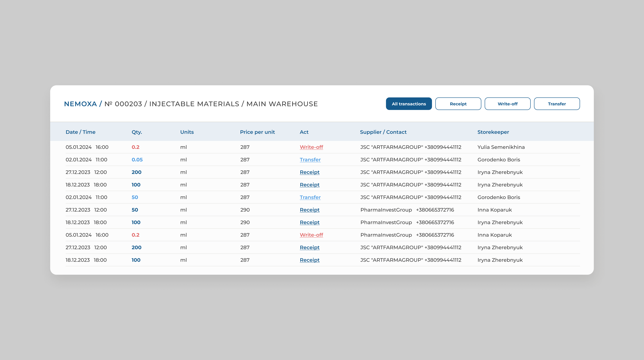Screen dimensions: 644x360
Task: Switch to the Receipt filter tab
Action: (x=458, y=104)
